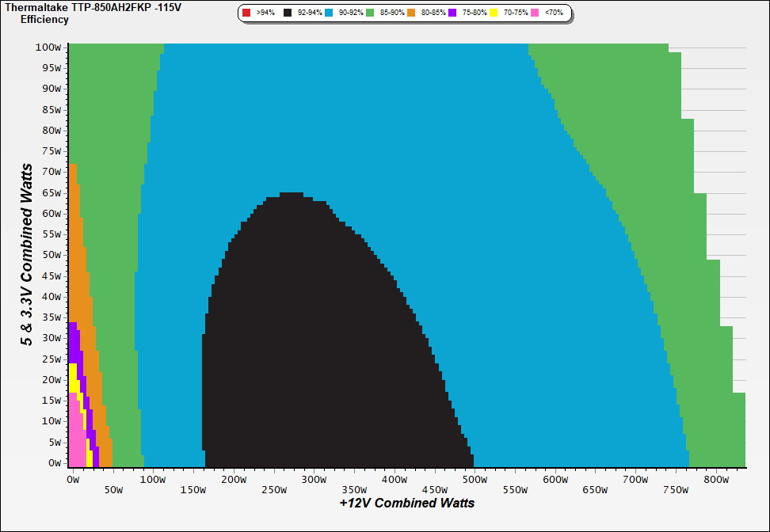The width and height of the screenshot is (770, 532).
Task: Click the purple 75-80% legend swatch
Action: click(452, 13)
